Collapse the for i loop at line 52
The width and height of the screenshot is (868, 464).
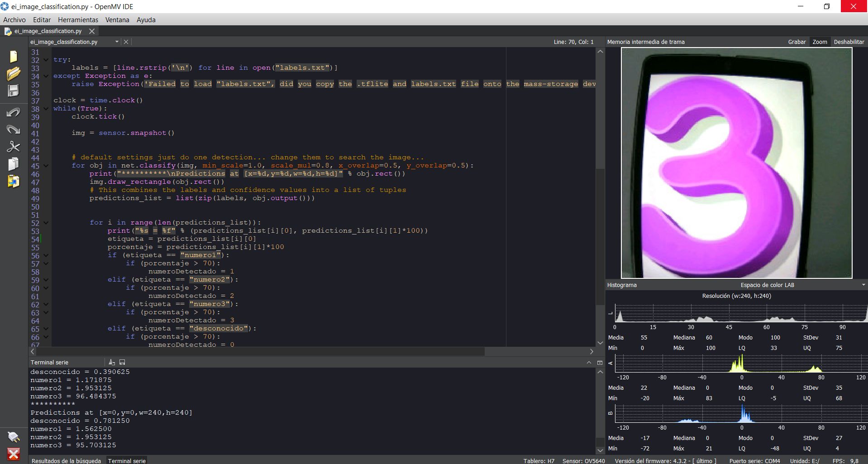[x=46, y=223]
